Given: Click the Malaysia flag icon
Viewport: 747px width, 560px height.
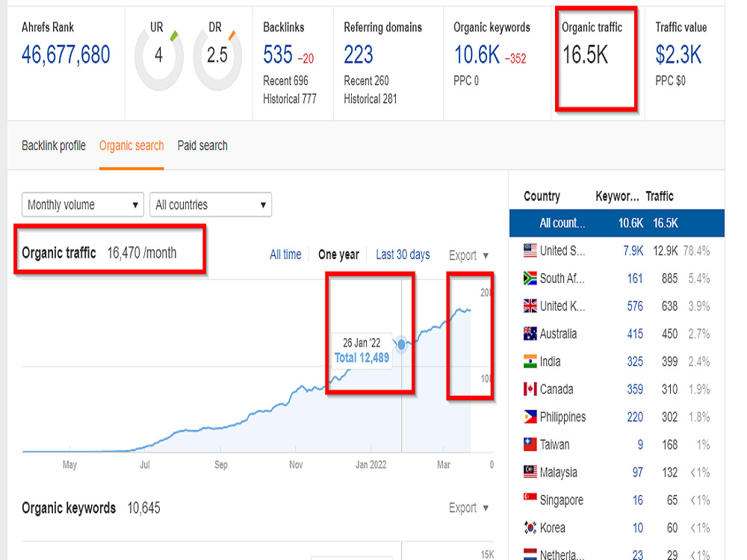Looking at the screenshot, I should click(530, 472).
